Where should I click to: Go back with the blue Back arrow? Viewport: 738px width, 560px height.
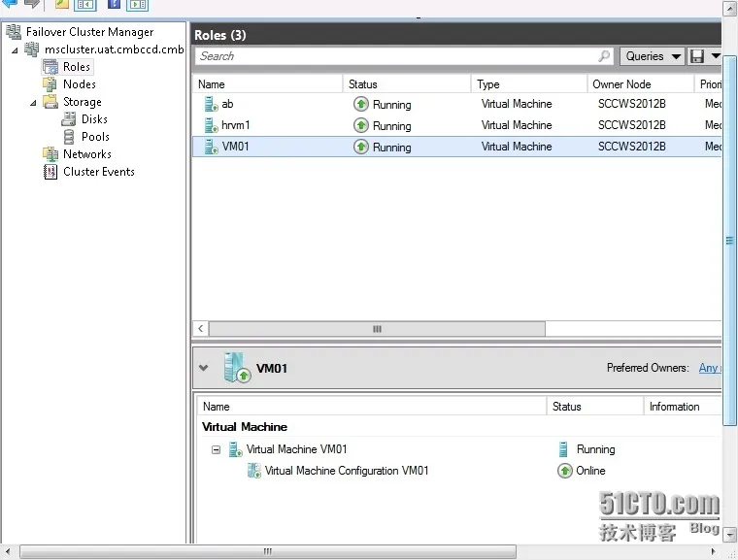pyautogui.click(x=10, y=4)
